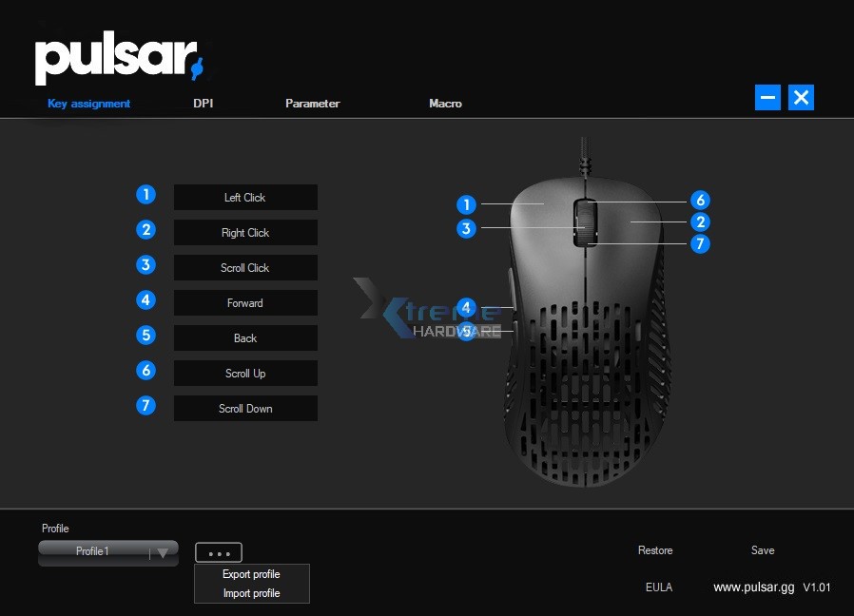This screenshot has width=854, height=616.
Task: Click badge 5 beside the Back button
Action: coord(146,335)
